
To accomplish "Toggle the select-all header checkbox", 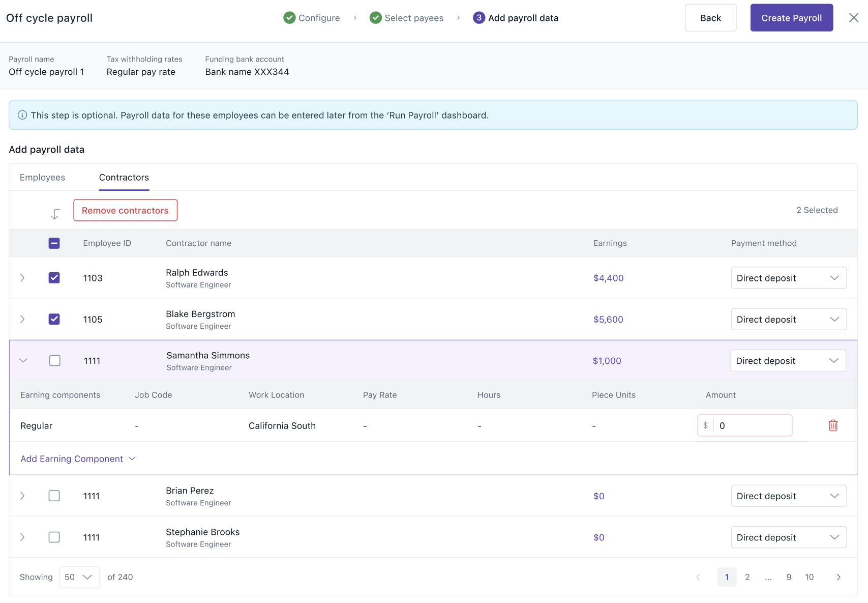I will (54, 243).
